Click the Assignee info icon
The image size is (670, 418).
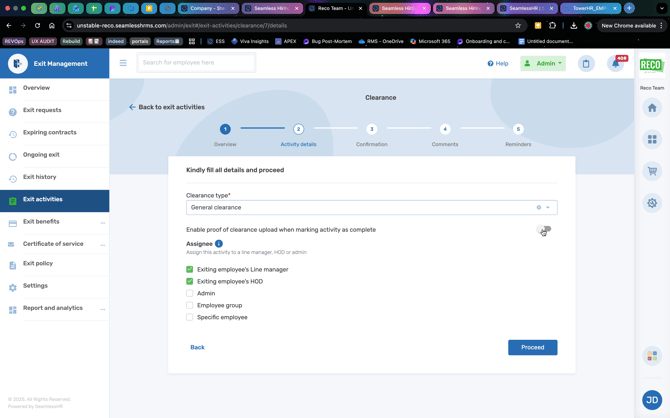(x=219, y=244)
